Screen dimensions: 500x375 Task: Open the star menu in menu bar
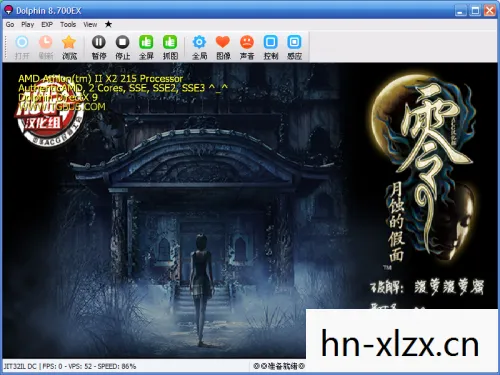108,24
